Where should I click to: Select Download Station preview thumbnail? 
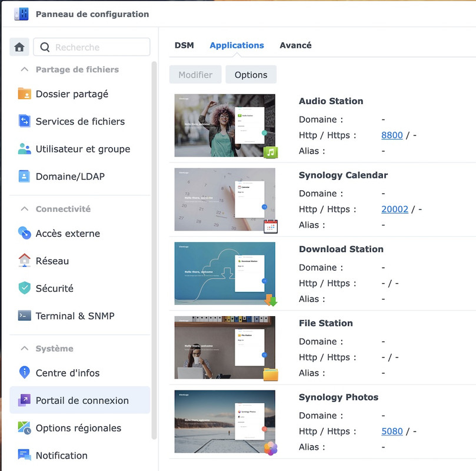(225, 273)
